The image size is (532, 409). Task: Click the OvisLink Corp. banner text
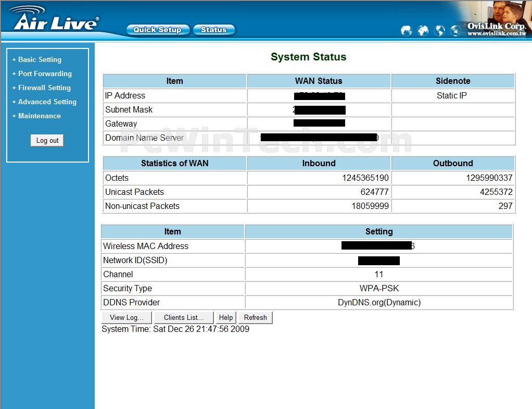point(497,26)
